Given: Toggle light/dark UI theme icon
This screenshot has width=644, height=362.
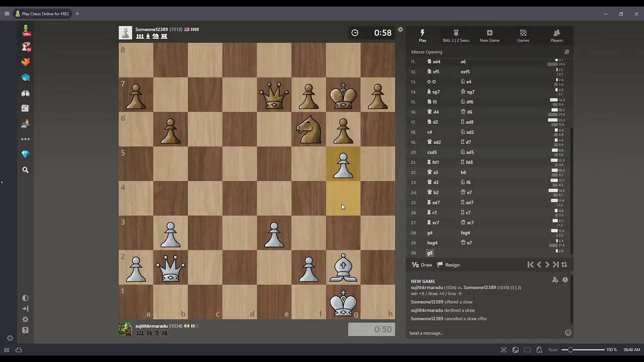Looking at the screenshot, I should click(25, 298).
